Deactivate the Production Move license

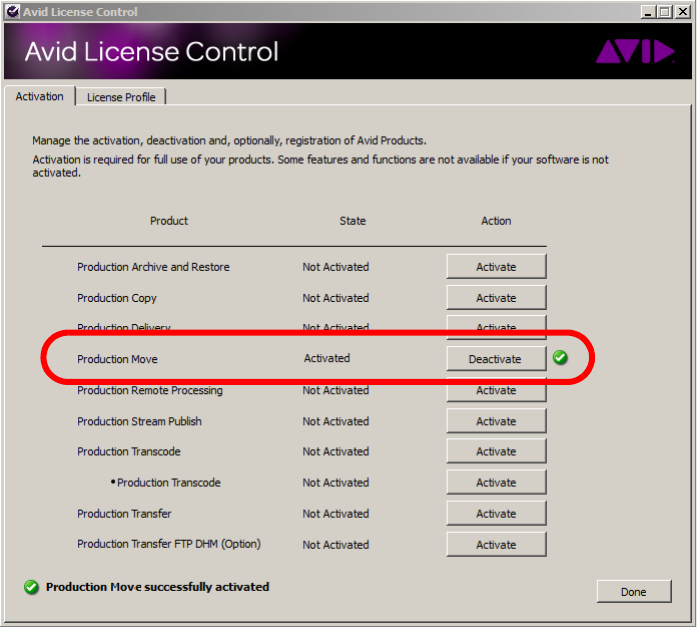coord(496,359)
